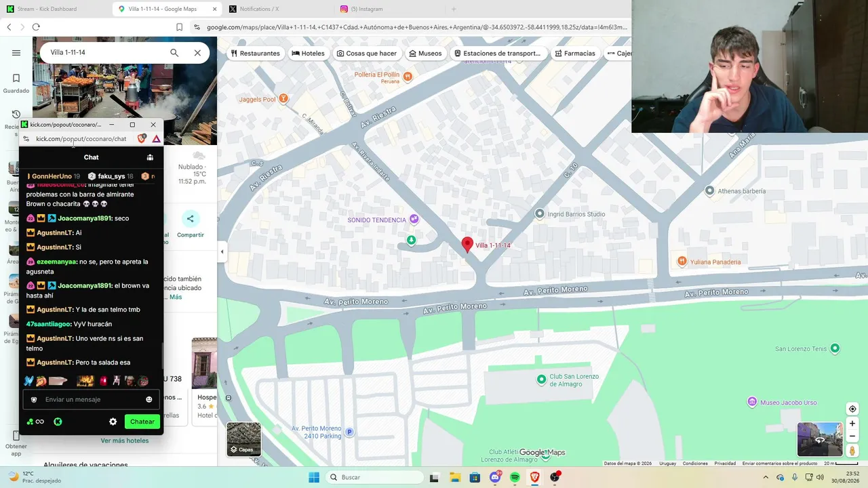Zoom in on the map

(852, 424)
